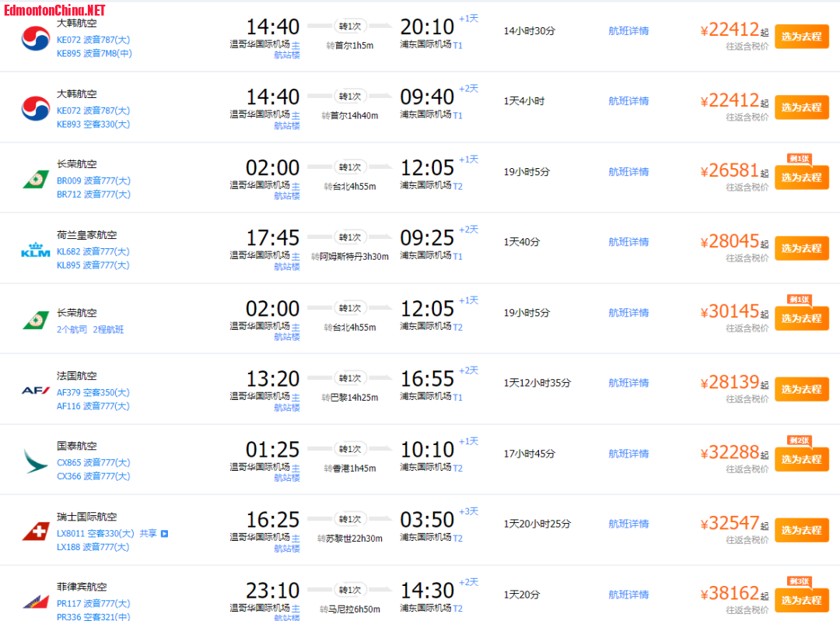This screenshot has width=840, height=621.
Task: Click the Philippine Airlines logo
Action: click(35, 602)
